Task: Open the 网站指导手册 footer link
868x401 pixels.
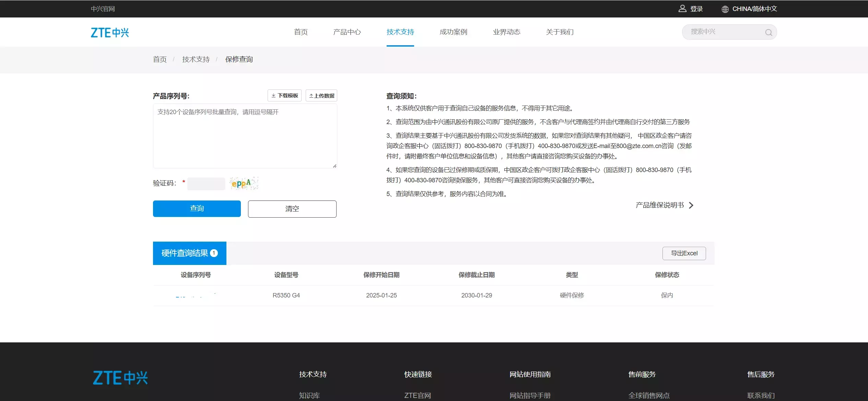Action: 530,396
